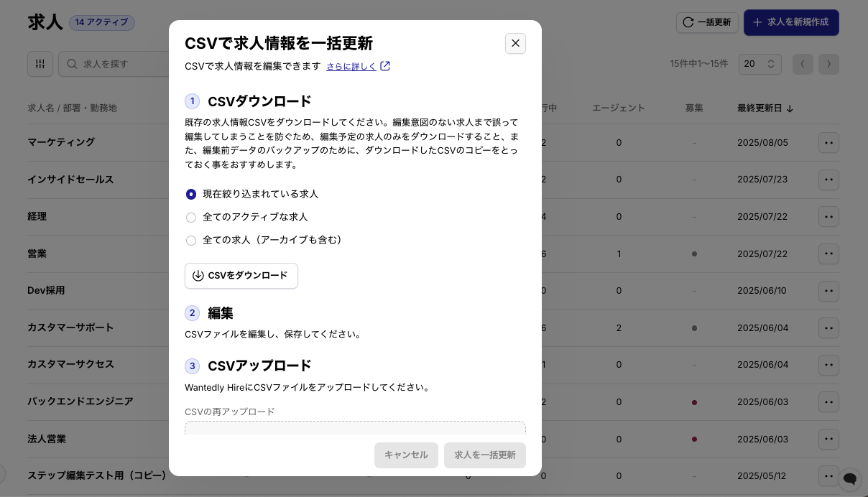The height and width of the screenshot is (497, 868).
Task: Click 求人を新規作成 plus button
Action: point(790,22)
